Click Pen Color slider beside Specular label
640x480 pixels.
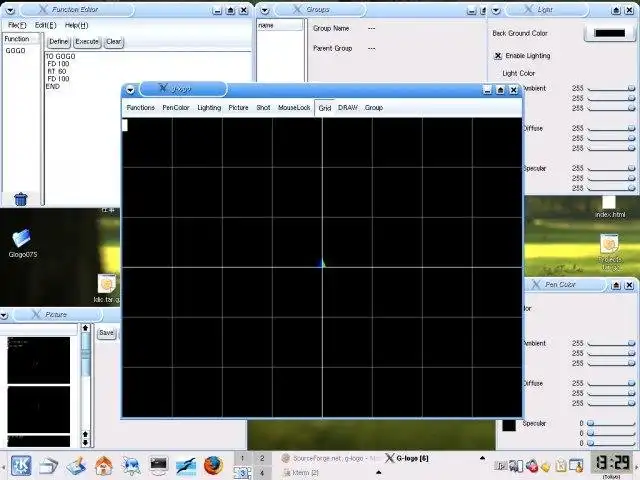pos(611,424)
